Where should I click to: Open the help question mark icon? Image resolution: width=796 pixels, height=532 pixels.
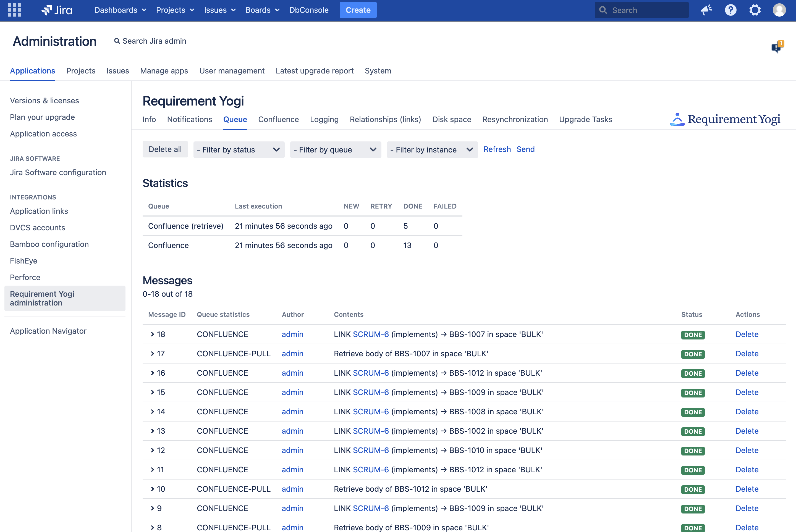tap(730, 10)
